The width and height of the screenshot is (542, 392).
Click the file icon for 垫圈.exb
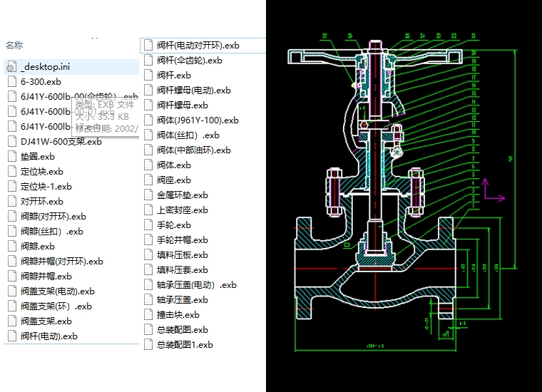coord(11,157)
